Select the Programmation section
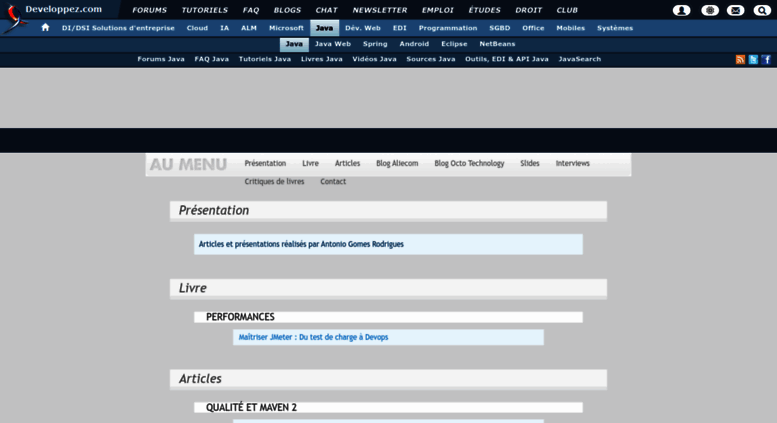 click(x=448, y=28)
